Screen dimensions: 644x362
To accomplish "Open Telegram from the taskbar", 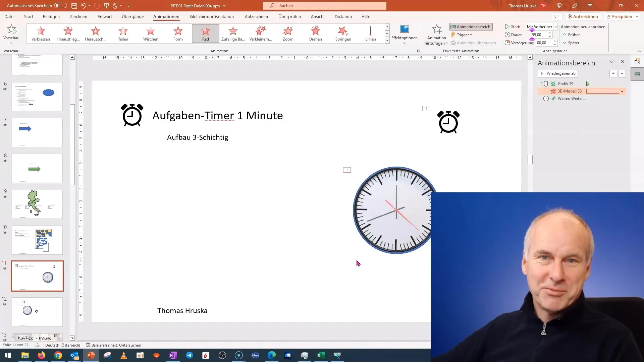I will click(x=190, y=355).
